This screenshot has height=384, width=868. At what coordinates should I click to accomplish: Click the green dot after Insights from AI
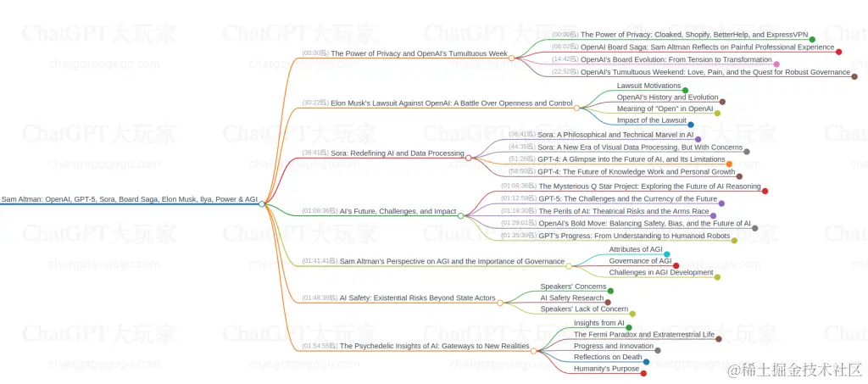point(629,327)
